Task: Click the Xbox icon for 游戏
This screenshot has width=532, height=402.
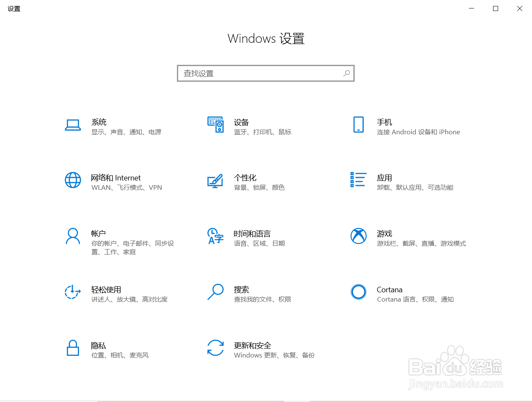Action: pos(358,236)
